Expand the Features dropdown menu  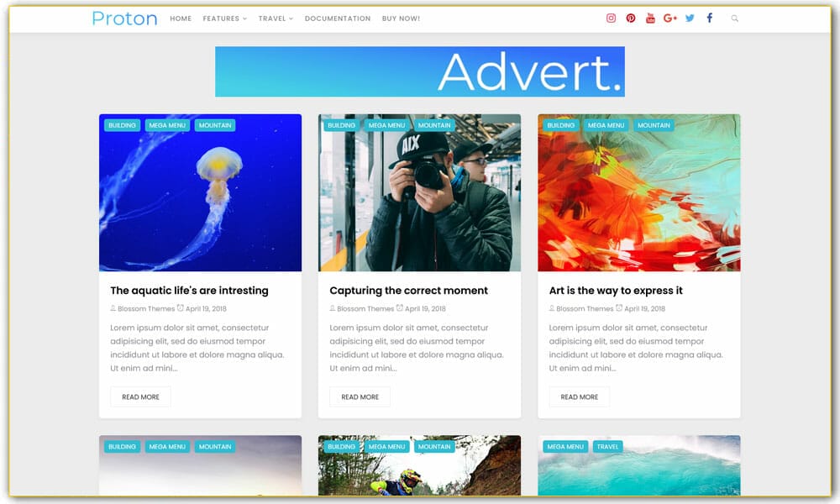(x=224, y=18)
